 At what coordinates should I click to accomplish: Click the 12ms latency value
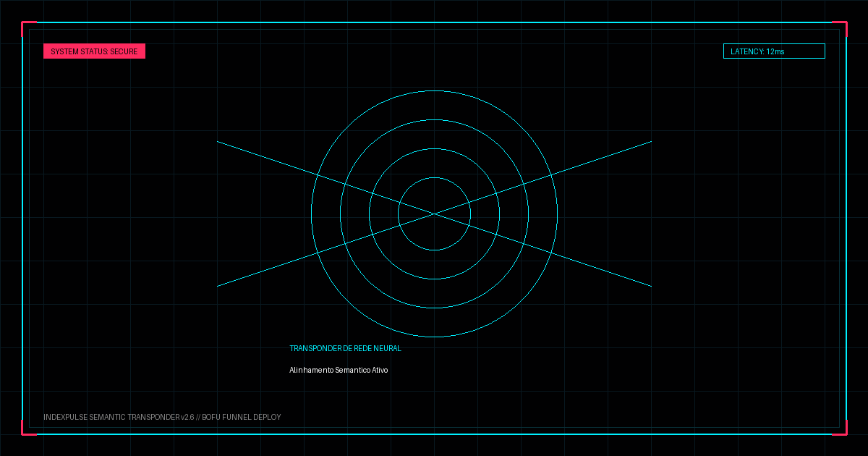(x=775, y=51)
